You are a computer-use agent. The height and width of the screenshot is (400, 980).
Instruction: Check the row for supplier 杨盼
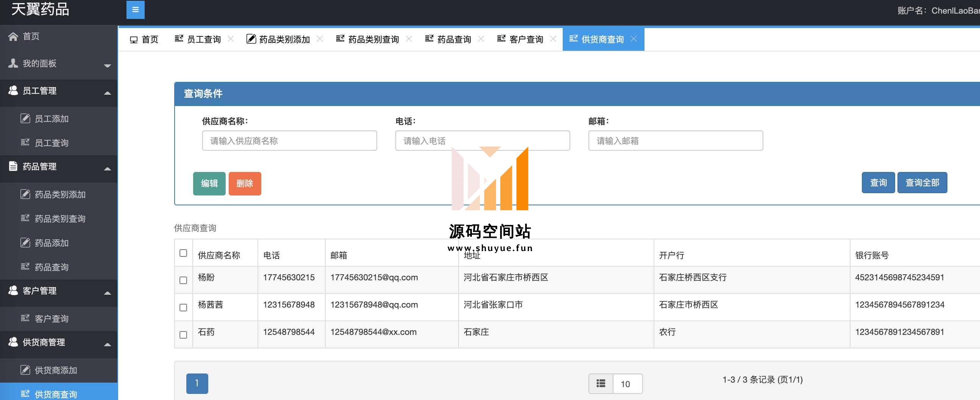(183, 281)
